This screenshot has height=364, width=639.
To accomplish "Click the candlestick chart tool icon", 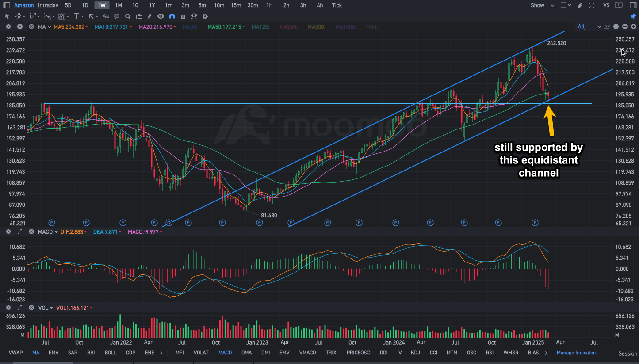I will [139, 16].
